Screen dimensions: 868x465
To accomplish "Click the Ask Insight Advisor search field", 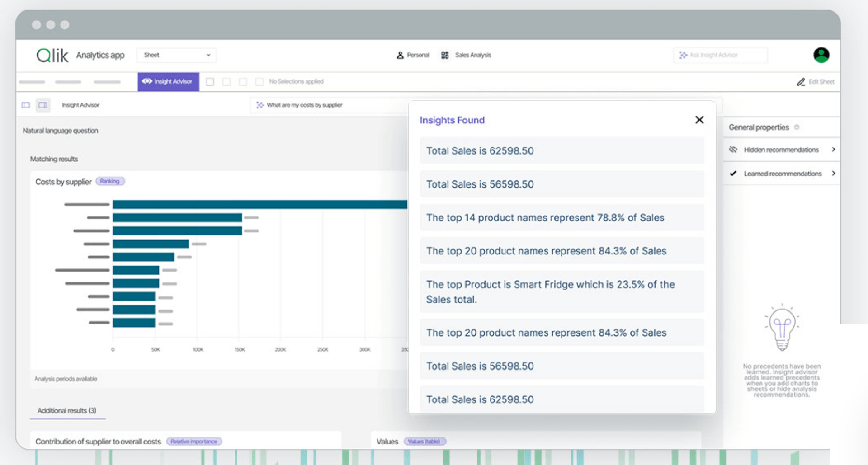I will point(720,55).
